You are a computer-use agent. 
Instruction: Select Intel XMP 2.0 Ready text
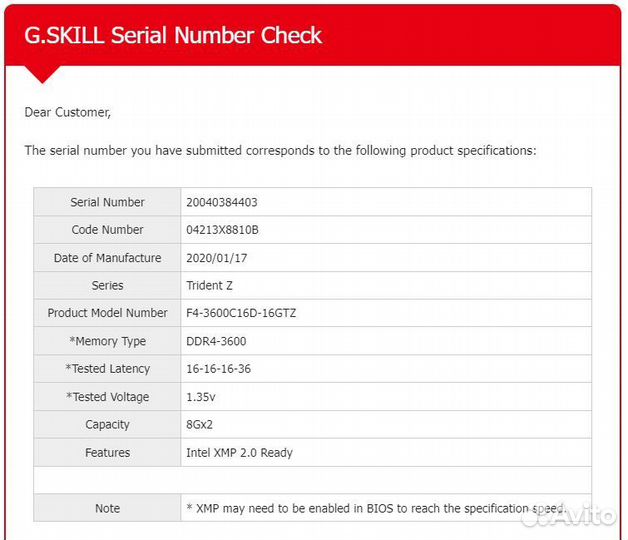click(x=240, y=453)
